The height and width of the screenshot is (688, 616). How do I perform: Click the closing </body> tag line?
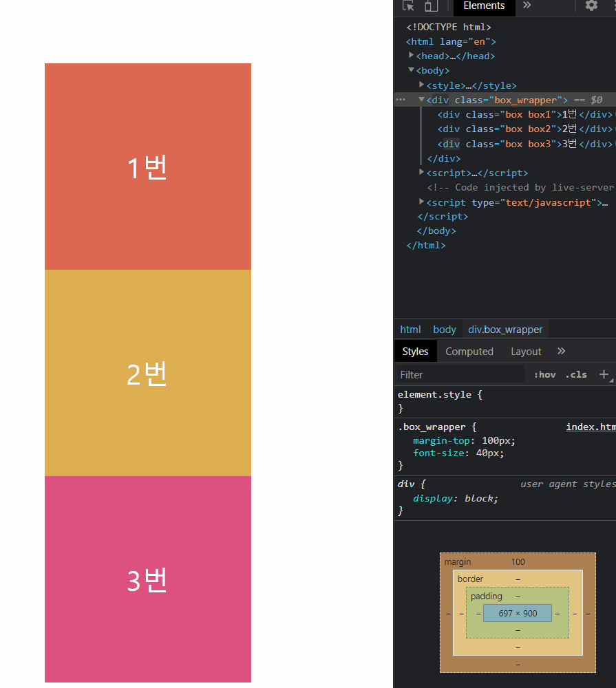pos(436,230)
